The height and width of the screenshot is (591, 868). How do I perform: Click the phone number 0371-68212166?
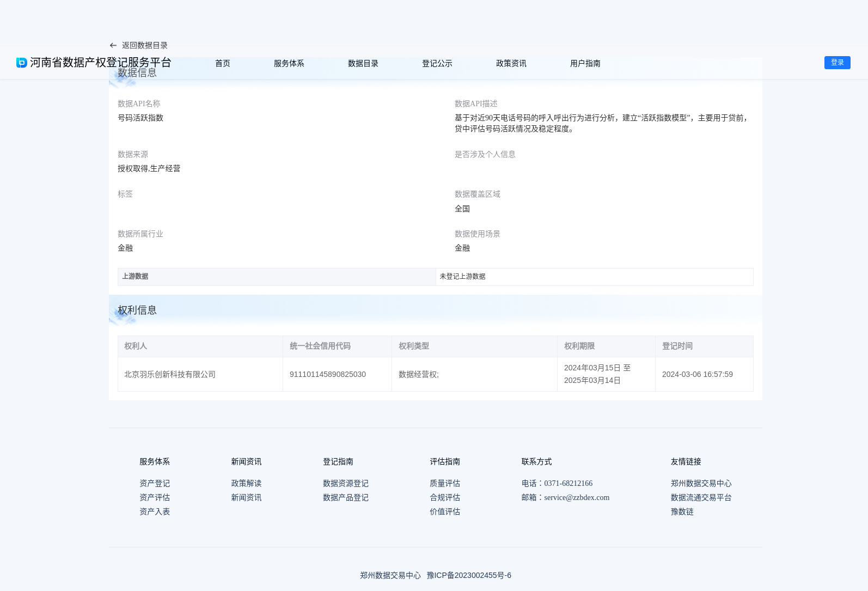point(569,484)
